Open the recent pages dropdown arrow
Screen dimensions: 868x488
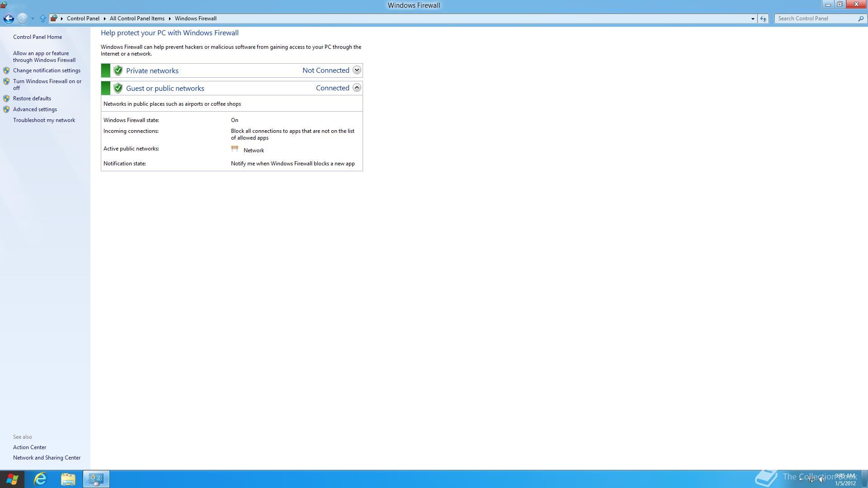(33, 19)
